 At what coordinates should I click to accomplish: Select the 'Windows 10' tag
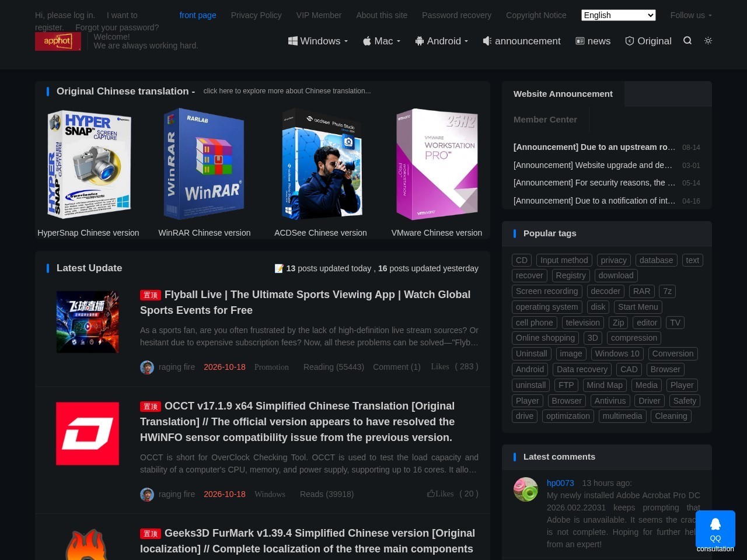click(617, 353)
